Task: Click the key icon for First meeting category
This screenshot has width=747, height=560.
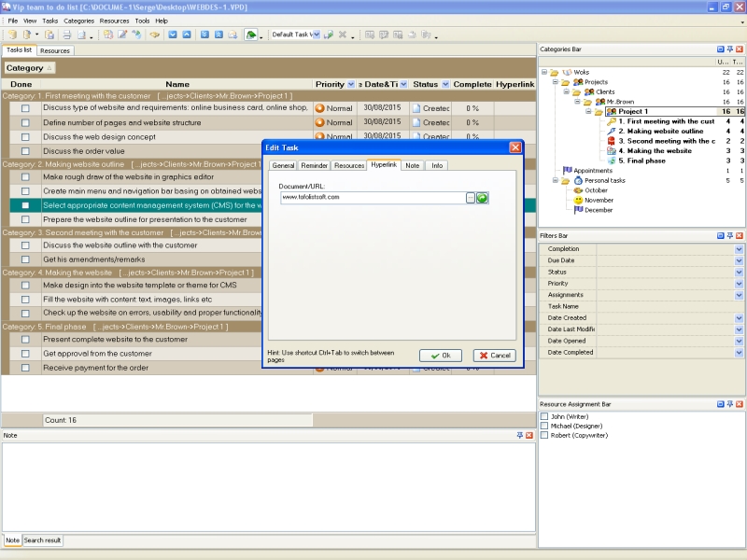Action: [611, 121]
